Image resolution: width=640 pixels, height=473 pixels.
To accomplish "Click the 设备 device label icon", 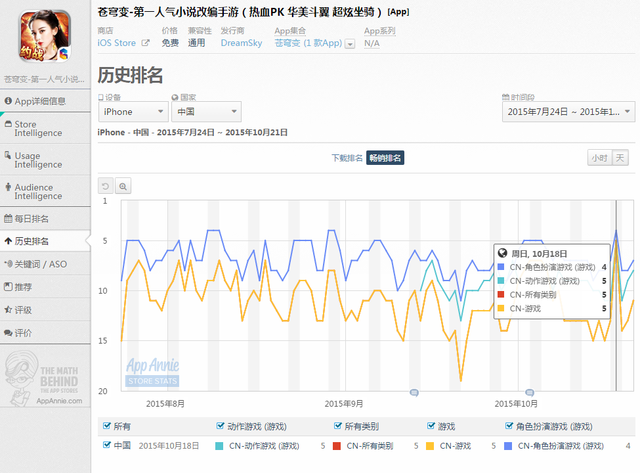I will coord(100,97).
